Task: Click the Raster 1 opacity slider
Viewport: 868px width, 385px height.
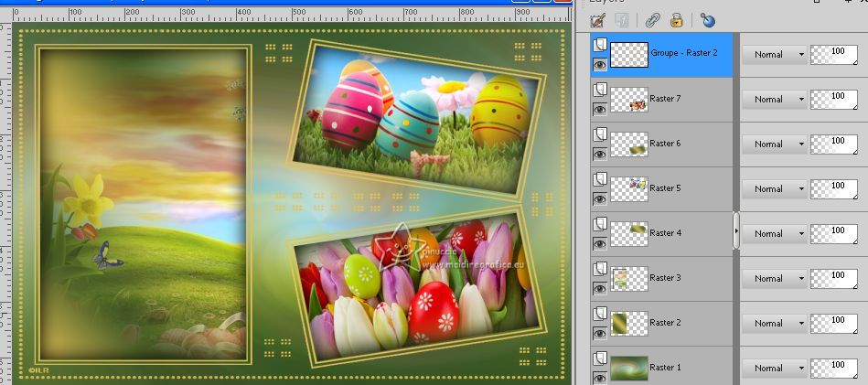Action: click(834, 369)
